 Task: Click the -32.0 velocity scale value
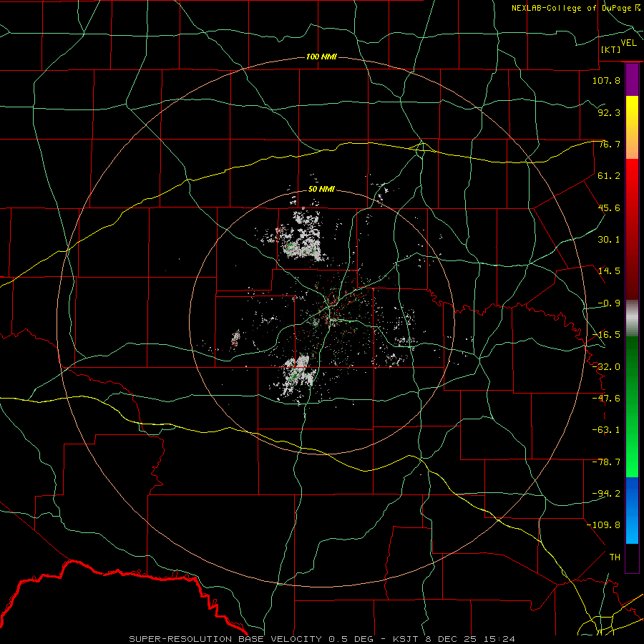pyautogui.click(x=606, y=367)
